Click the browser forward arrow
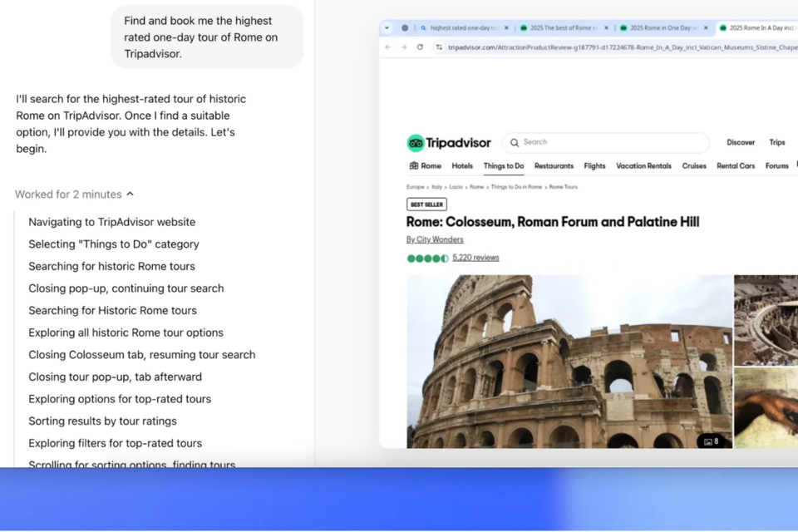Image resolution: width=798 pixels, height=532 pixels. click(x=403, y=47)
